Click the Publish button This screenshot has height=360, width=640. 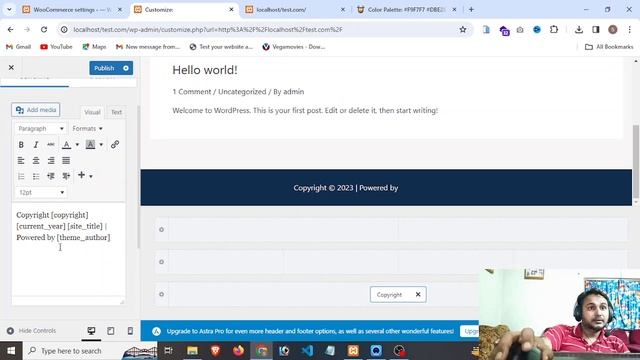[104, 68]
